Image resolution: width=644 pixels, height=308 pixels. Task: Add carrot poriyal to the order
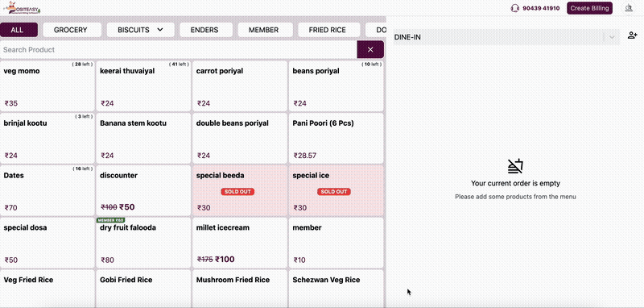pos(240,86)
